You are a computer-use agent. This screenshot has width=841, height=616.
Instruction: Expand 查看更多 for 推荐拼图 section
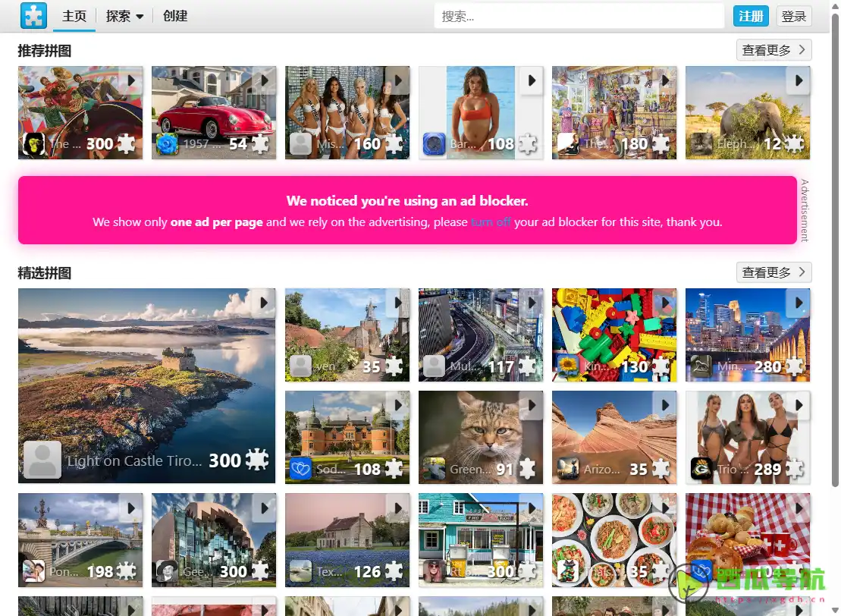774,50
